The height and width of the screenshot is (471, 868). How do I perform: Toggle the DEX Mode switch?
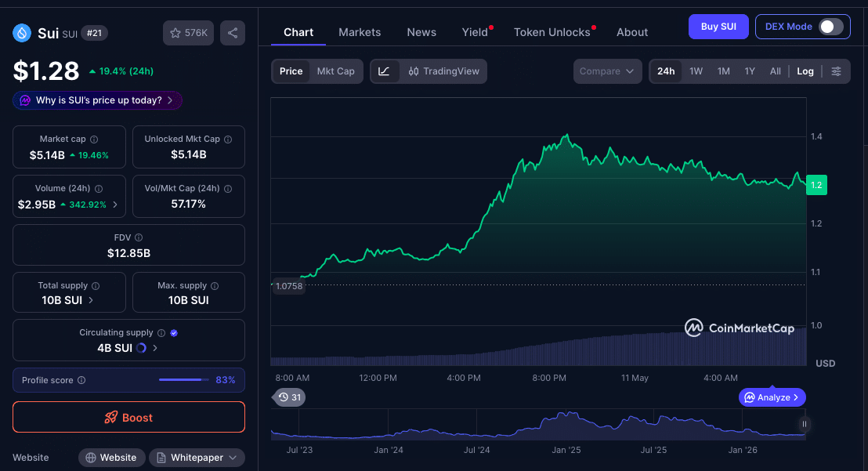pyautogui.click(x=831, y=27)
